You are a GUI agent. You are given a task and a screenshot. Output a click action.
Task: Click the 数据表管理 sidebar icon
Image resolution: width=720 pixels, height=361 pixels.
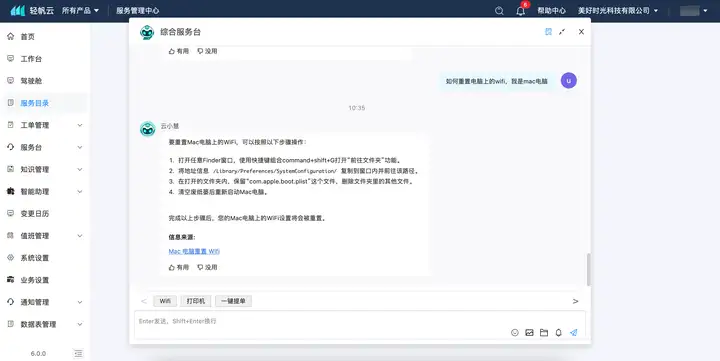(x=11, y=324)
